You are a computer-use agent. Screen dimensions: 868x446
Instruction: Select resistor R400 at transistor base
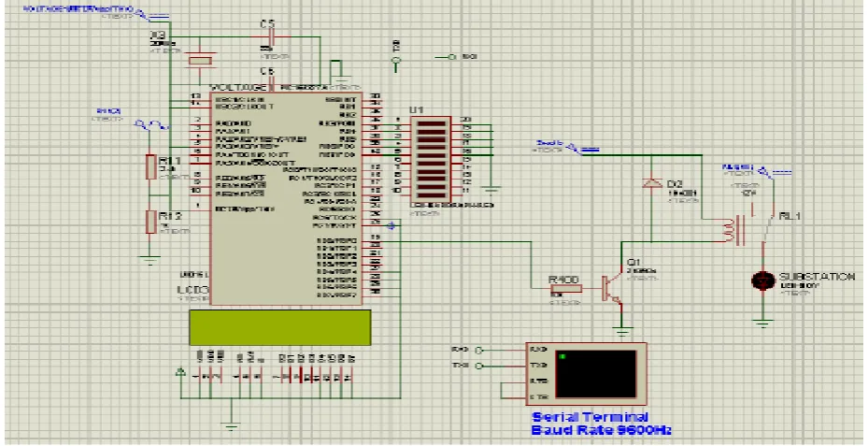[x=564, y=288]
